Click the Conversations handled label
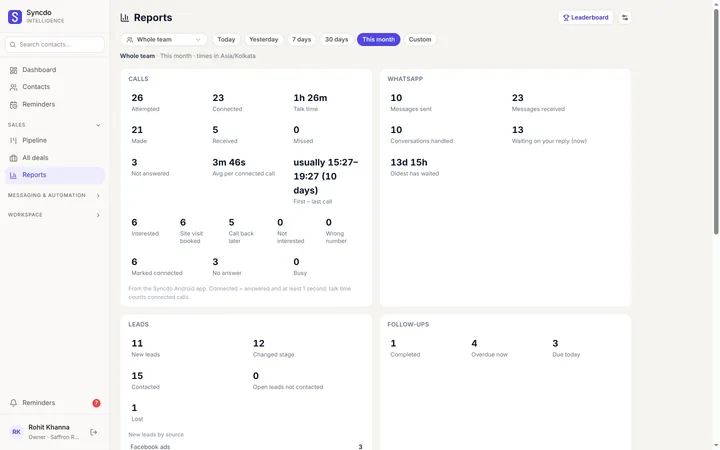This screenshot has height=450, width=720. (422, 141)
